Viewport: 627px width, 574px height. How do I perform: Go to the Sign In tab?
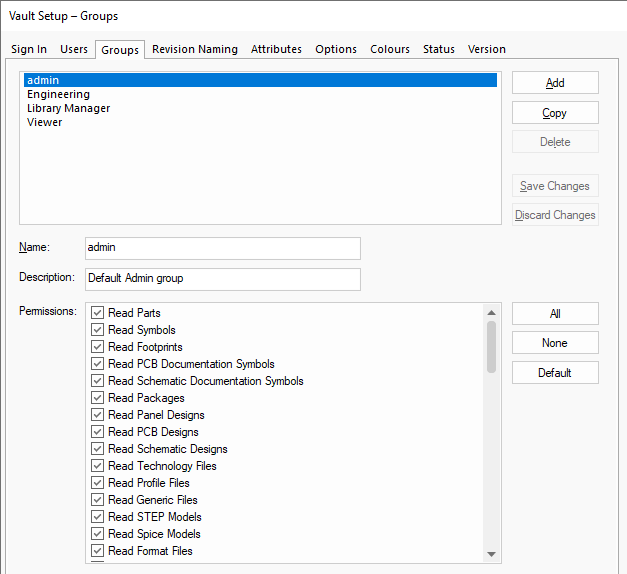(29, 49)
